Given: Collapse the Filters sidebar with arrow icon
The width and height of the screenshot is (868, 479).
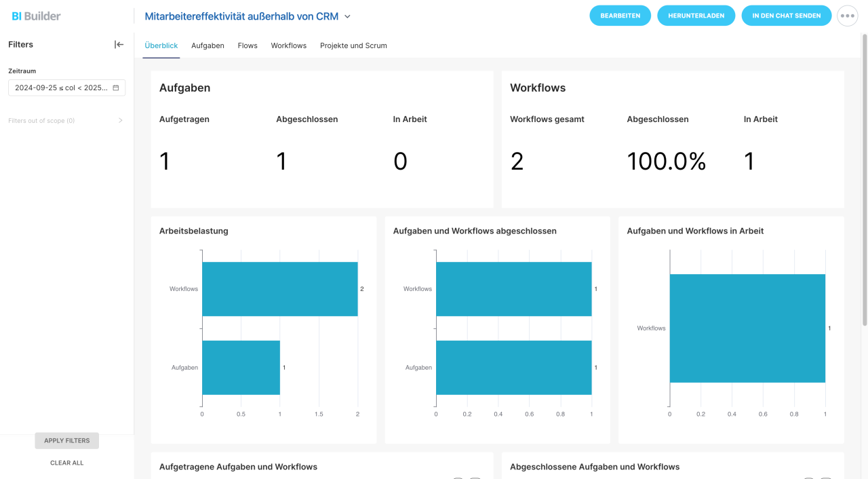Looking at the screenshot, I should (x=119, y=45).
